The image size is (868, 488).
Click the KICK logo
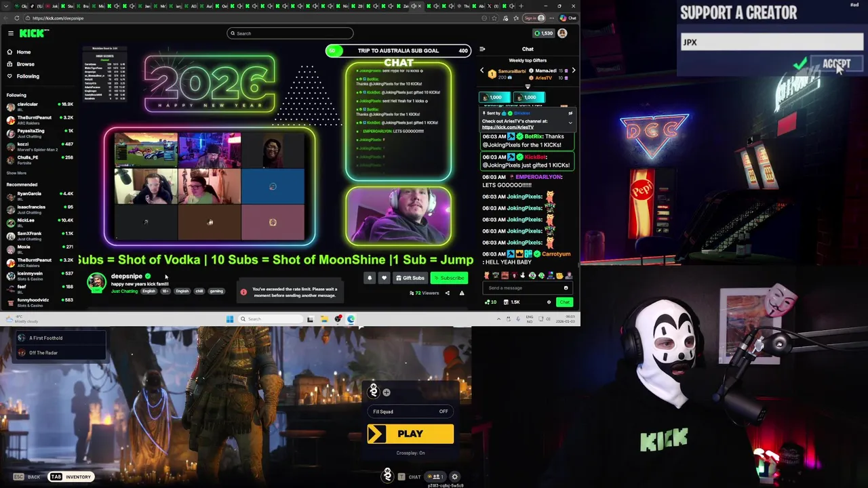(33, 33)
